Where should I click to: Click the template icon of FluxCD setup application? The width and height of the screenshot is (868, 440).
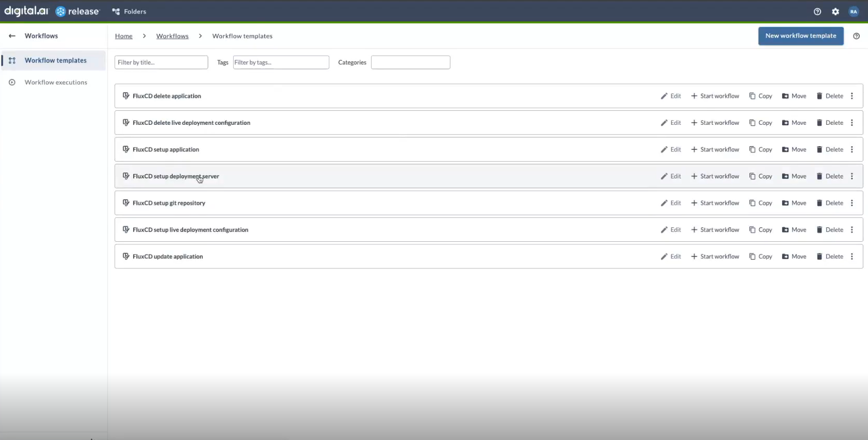pos(126,149)
